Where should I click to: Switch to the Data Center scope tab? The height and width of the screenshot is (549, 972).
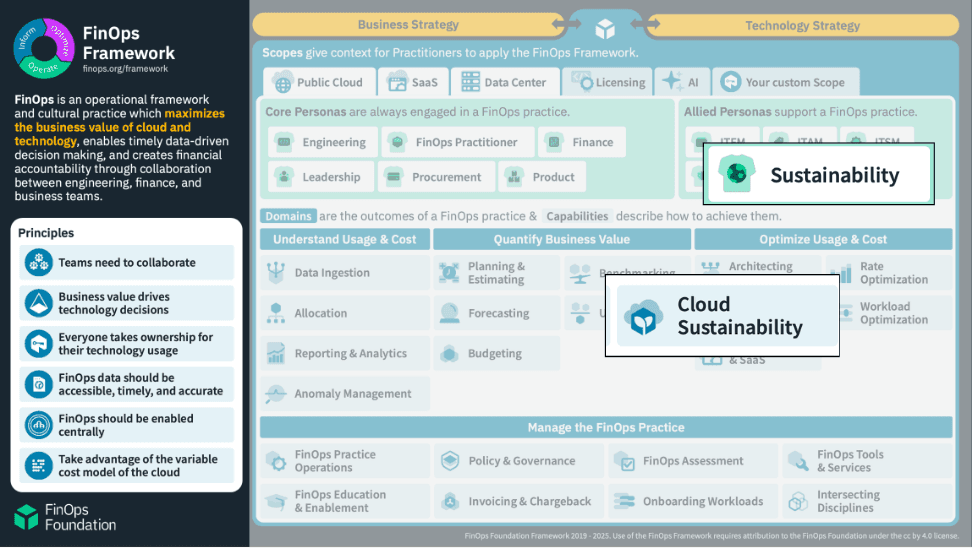coord(505,82)
